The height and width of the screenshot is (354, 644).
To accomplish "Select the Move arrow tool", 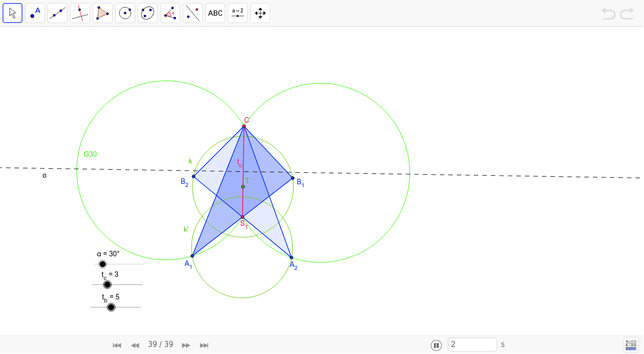I will [13, 13].
